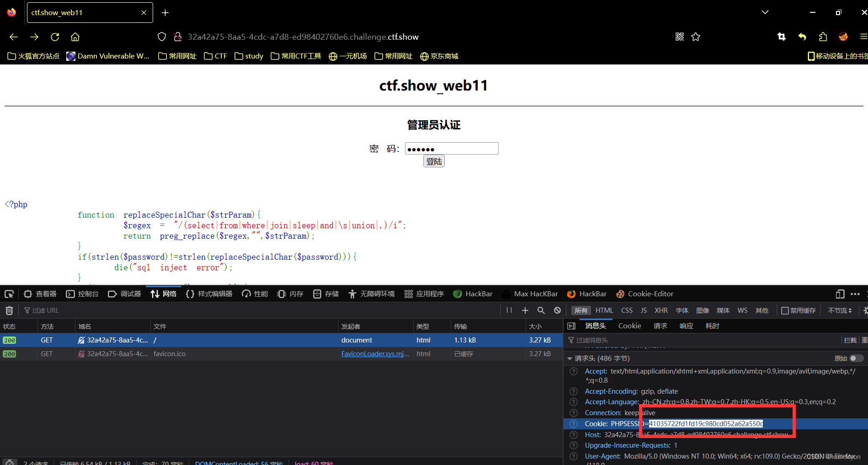The width and height of the screenshot is (868, 465).
Task: Switch to the Cookie details tab
Action: tap(629, 326)
